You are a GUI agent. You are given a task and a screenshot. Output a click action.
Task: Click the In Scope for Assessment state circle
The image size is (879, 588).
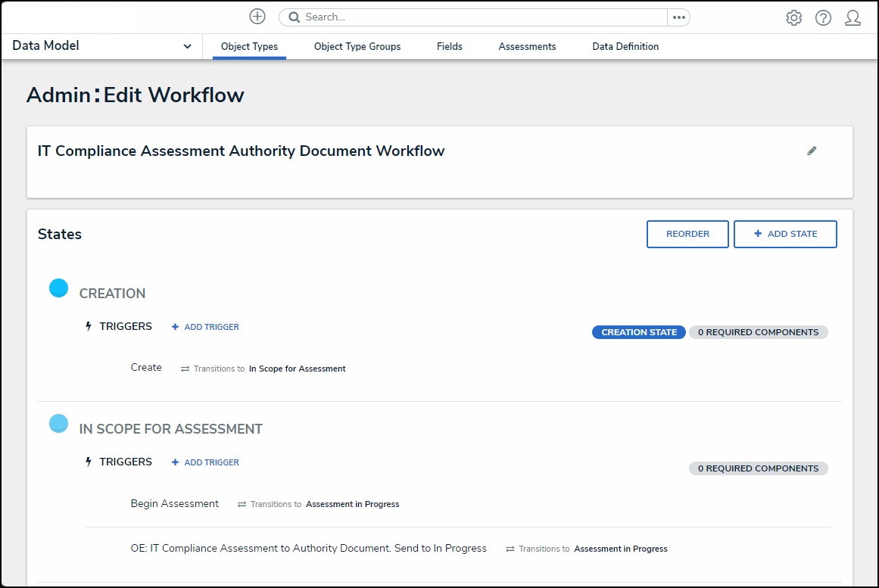pos(58,424)
